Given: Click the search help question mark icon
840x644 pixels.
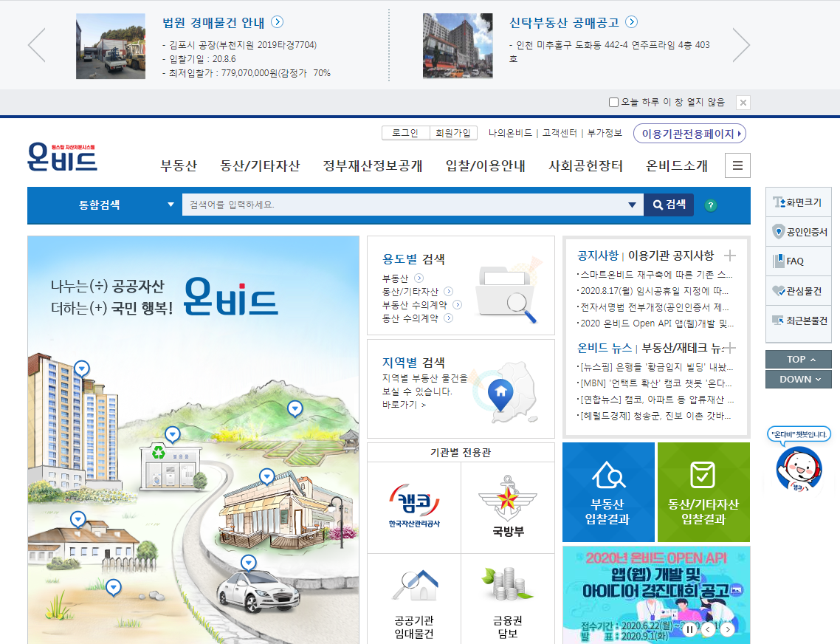Looking at the screenshot, I should coord(710,205).
